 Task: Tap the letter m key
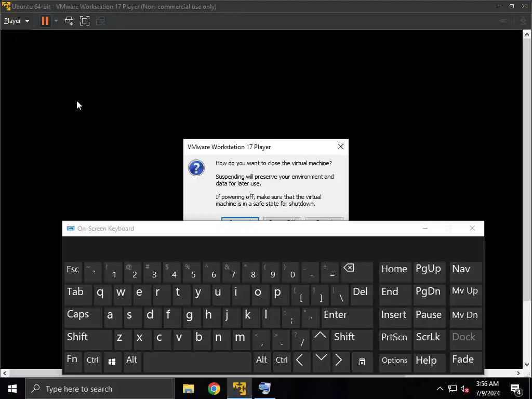tap(241, 340)
